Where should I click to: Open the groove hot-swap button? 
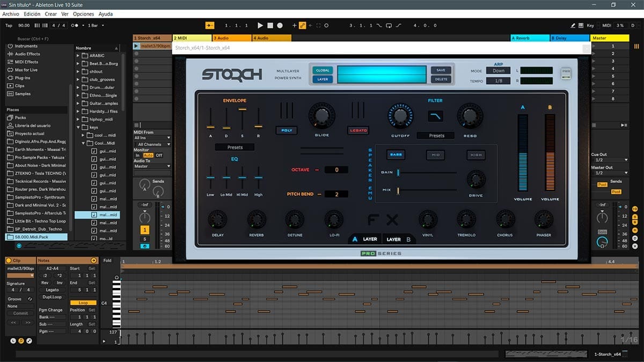(30, 299)
